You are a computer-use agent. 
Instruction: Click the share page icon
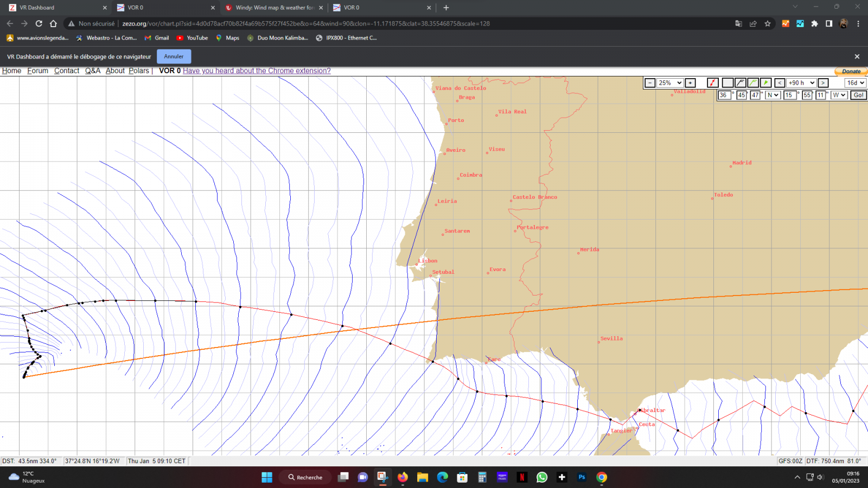point(753,23)
